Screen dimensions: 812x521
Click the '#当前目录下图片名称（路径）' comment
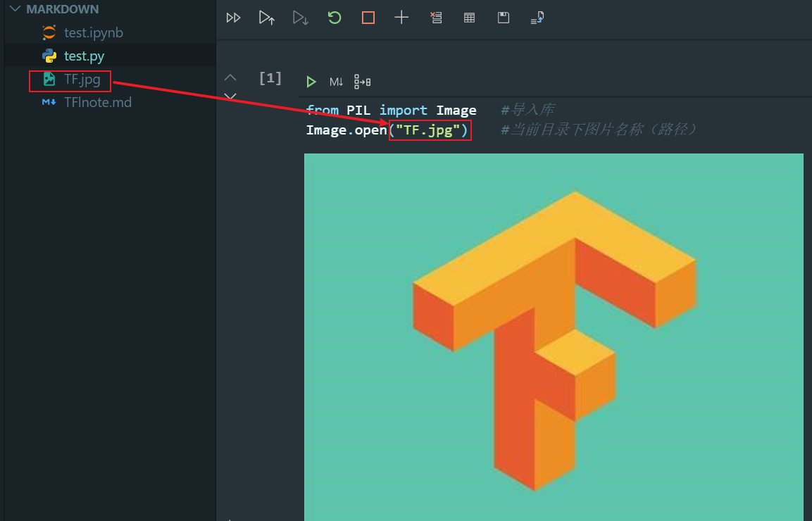(x=599, y=130)
